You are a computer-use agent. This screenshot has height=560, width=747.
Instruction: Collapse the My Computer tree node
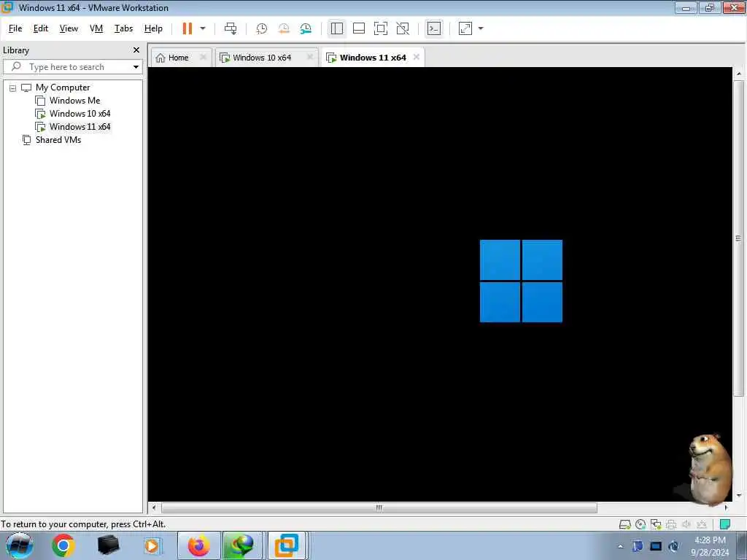(13, 88)
